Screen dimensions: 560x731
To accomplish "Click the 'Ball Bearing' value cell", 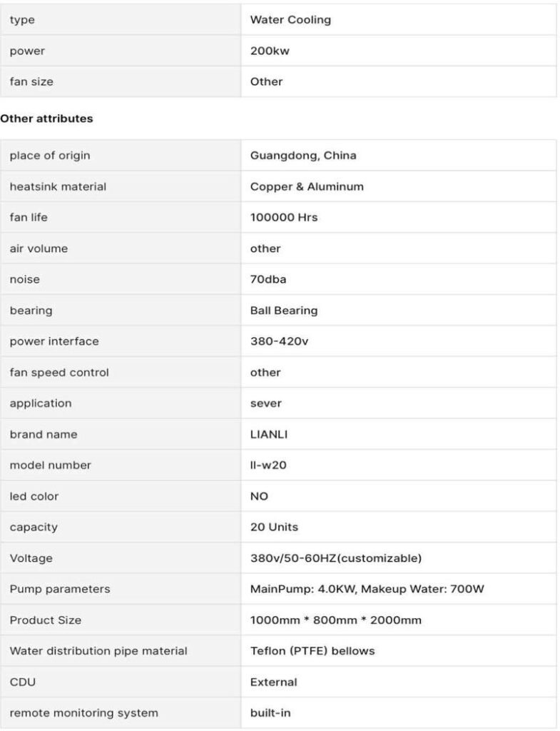I will point(284,311).
